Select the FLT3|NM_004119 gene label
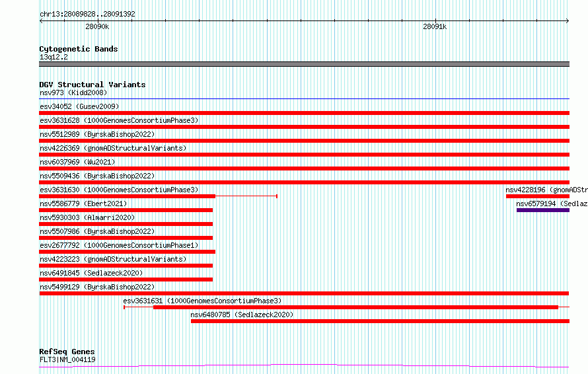The height and width of the screenshot is (374, 588). coord(67,359)
